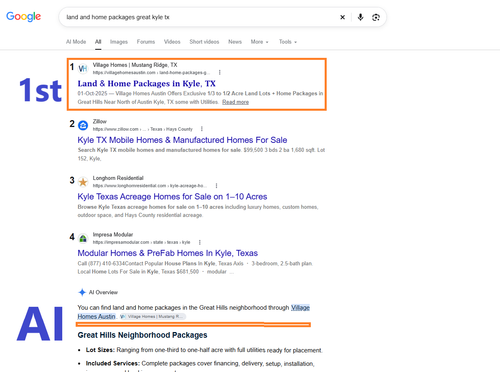Click the Impresa Modular site name
This screenshot has width=500, height=372.
click(113, 235)
